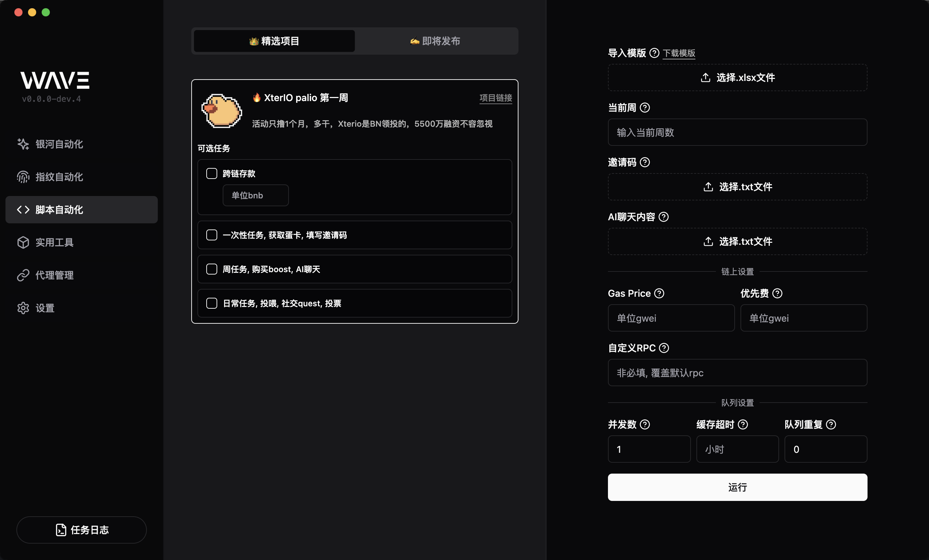Open 指纹自动化 from the sidebar

tap(59, 177)
